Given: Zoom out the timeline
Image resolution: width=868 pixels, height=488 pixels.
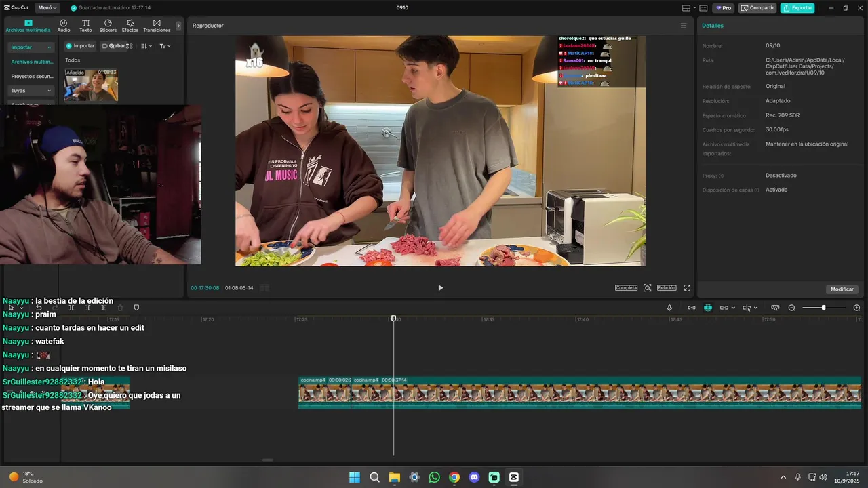Looking at the screenshot, I should click(791, 308).
